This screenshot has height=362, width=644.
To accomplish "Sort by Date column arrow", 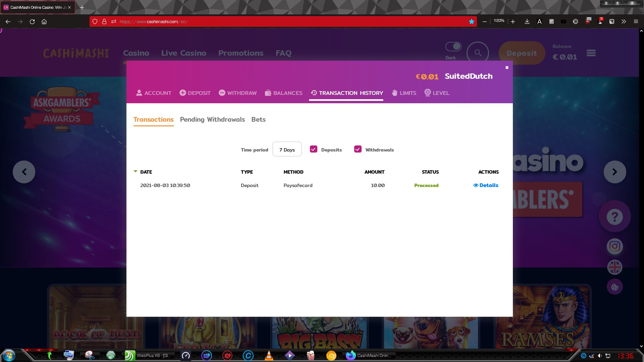I will (x=136, y=171).
